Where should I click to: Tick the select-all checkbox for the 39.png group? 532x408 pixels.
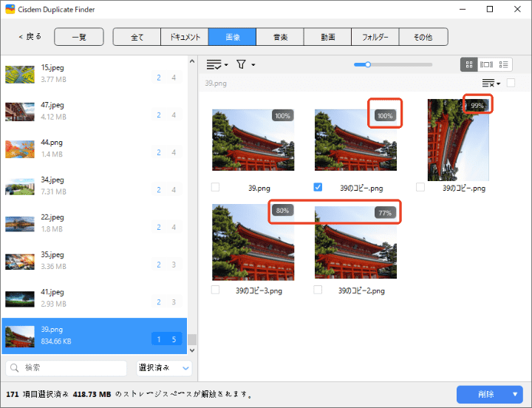[x=511, y=84]
